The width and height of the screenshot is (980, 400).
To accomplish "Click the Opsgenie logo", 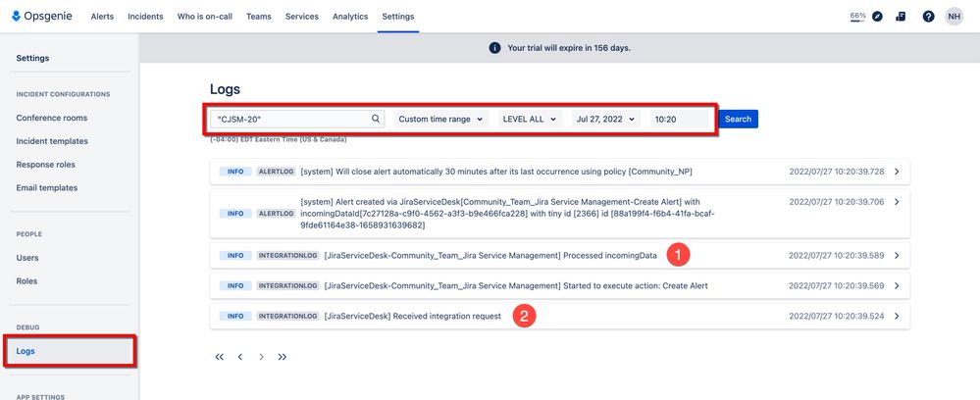I will click(42, 17).
